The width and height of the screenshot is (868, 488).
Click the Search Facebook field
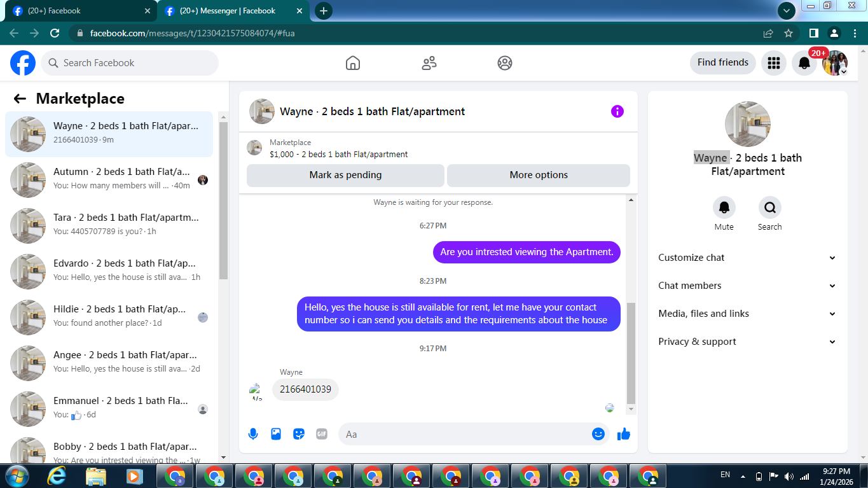(x=130, y=63)
